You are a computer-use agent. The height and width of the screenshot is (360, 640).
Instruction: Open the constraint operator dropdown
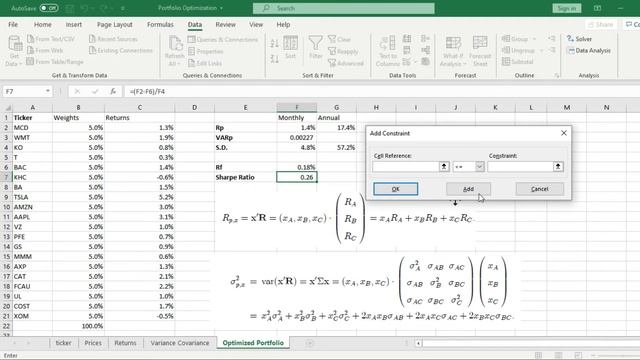coord(480,167)
